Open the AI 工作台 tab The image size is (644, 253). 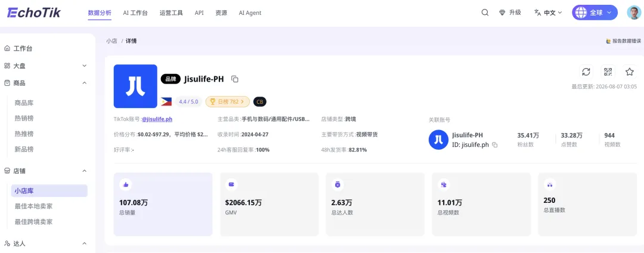click(135, 13)
